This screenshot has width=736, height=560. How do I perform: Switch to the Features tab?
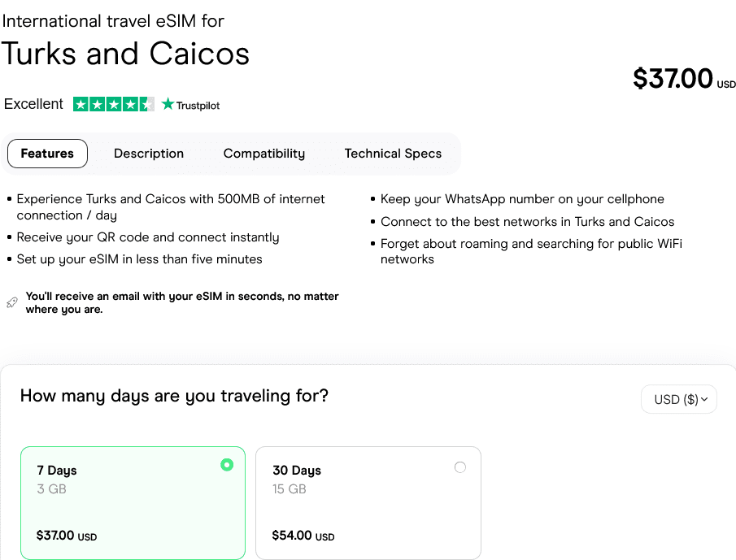click(x=47, y=154)
